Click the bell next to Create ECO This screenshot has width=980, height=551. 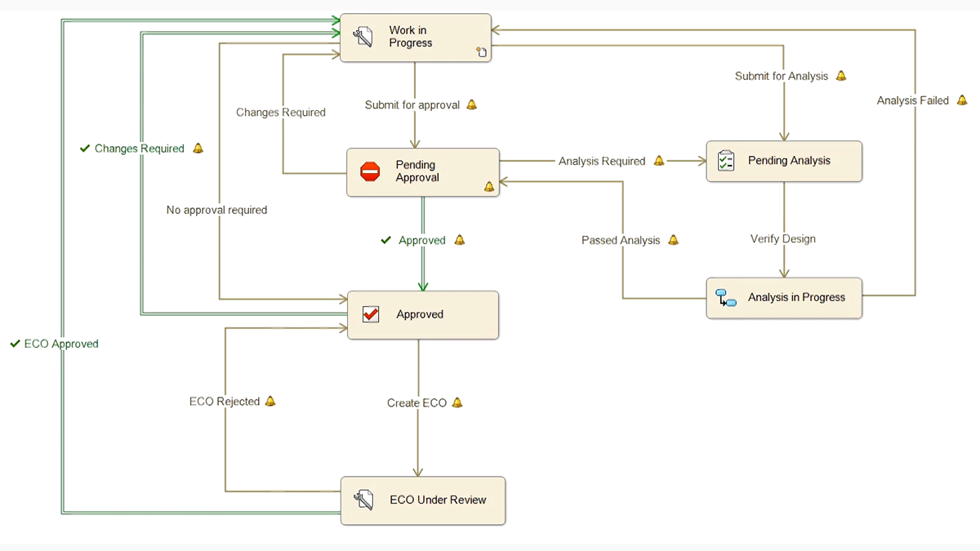(457, 402)
